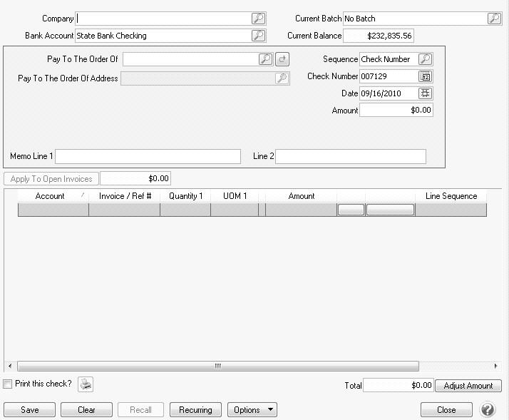
Task: Click the arrow icon beside payee lookup
Action: click(282, 59)
